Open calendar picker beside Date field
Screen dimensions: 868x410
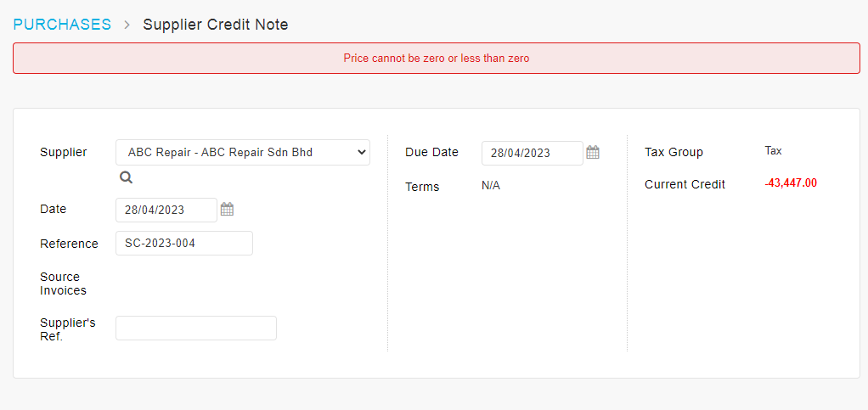[x=227, y=209]
